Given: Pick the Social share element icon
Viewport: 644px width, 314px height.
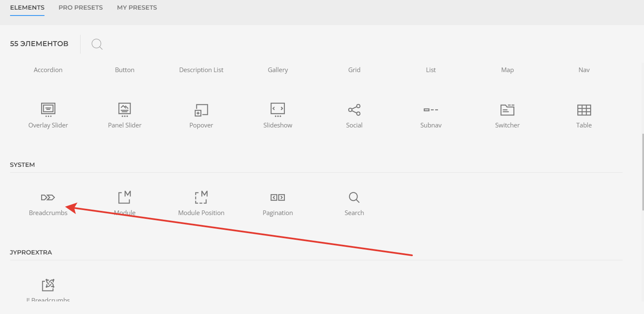Looking at the screenshot, I should [x=354, y=110].
